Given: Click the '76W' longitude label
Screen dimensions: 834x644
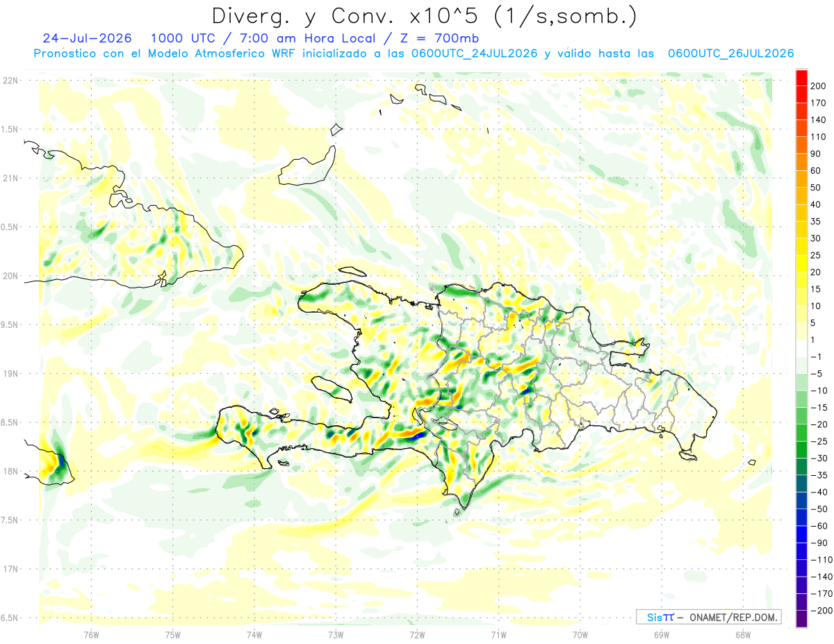Looking at the screenshot, I should coord(91,636).
